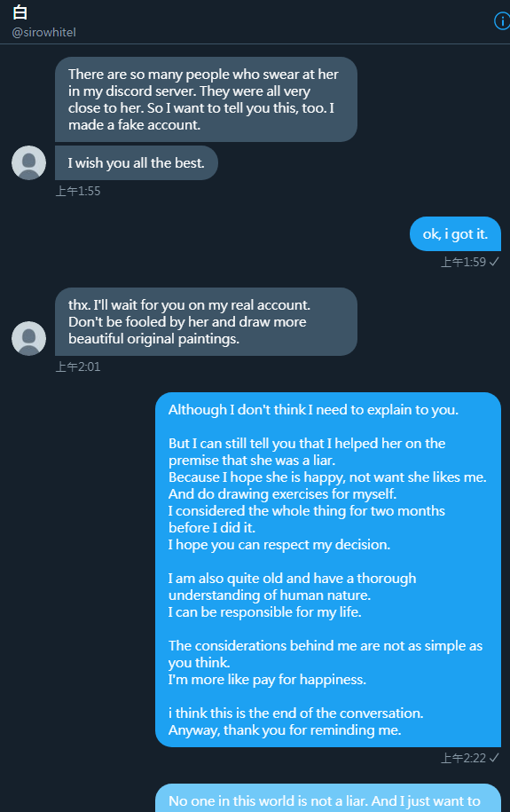This screenshot has height=812, width=510.
Task: Select the message about the discord server
Action: [x=206, y=99]
